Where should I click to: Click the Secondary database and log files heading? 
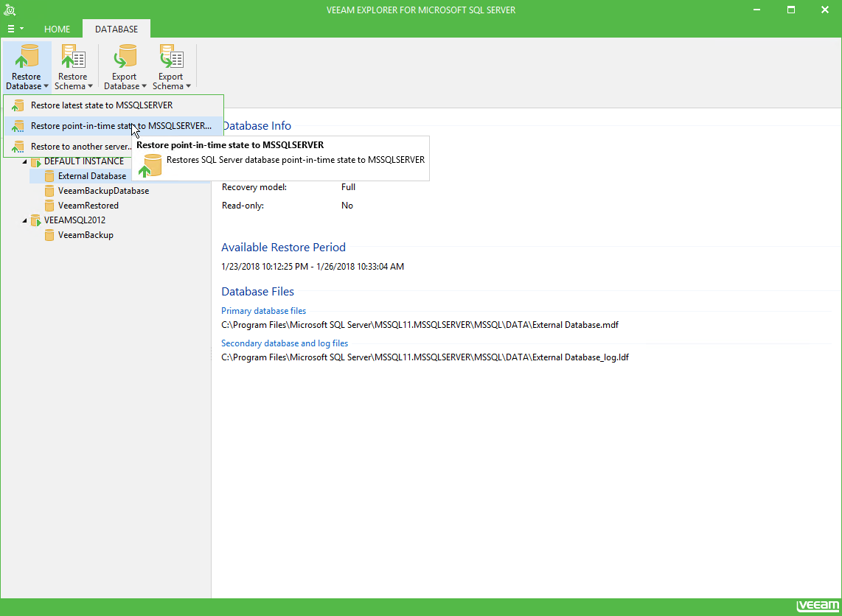click(x=285, y=343)
